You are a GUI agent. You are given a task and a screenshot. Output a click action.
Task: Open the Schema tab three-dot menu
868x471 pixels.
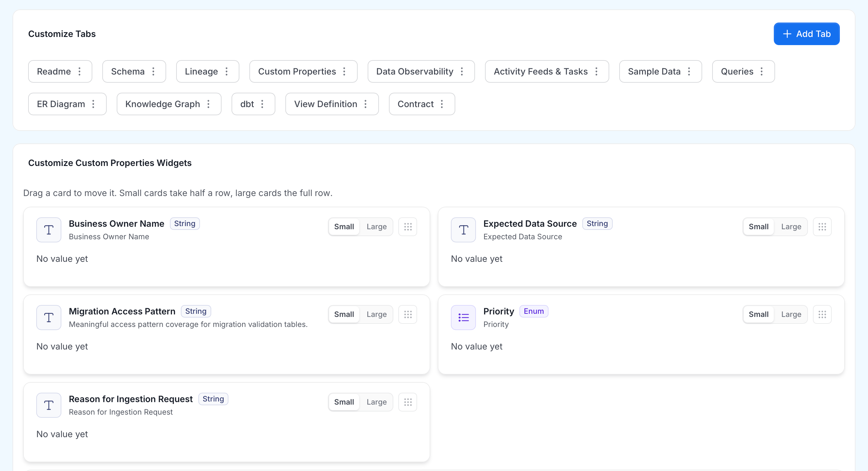153,71
